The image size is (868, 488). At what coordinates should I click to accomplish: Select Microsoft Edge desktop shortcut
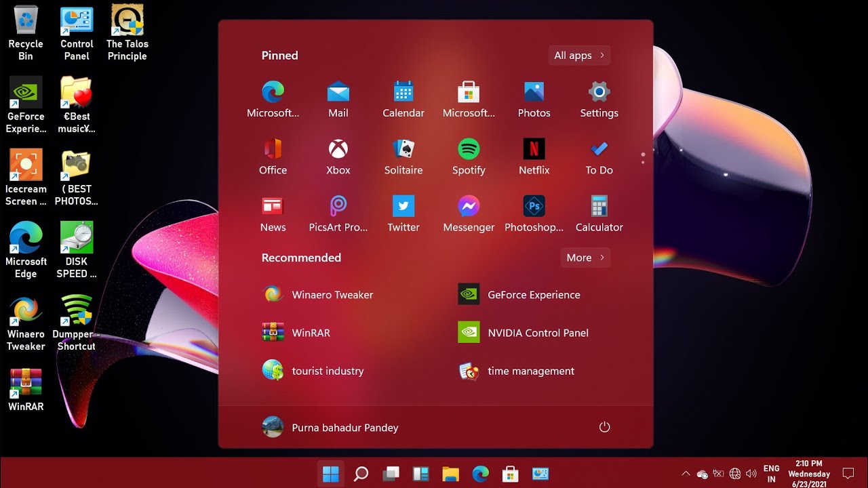[x=26, y=250]
